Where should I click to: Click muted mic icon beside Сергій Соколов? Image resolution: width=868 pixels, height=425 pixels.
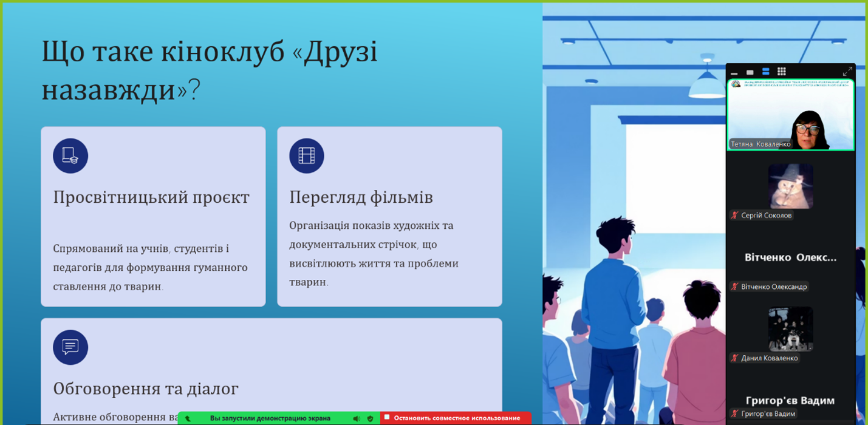coord(734,216)
